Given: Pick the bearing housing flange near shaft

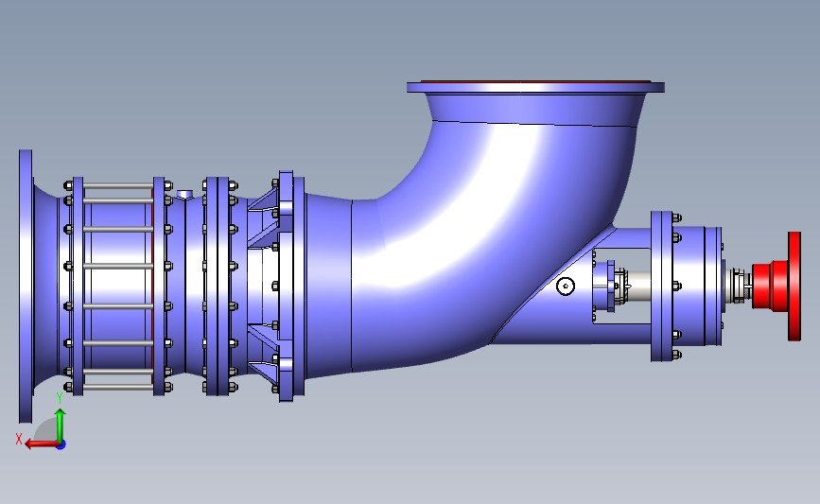Looking at the screenshot, I should coord(661,286).
